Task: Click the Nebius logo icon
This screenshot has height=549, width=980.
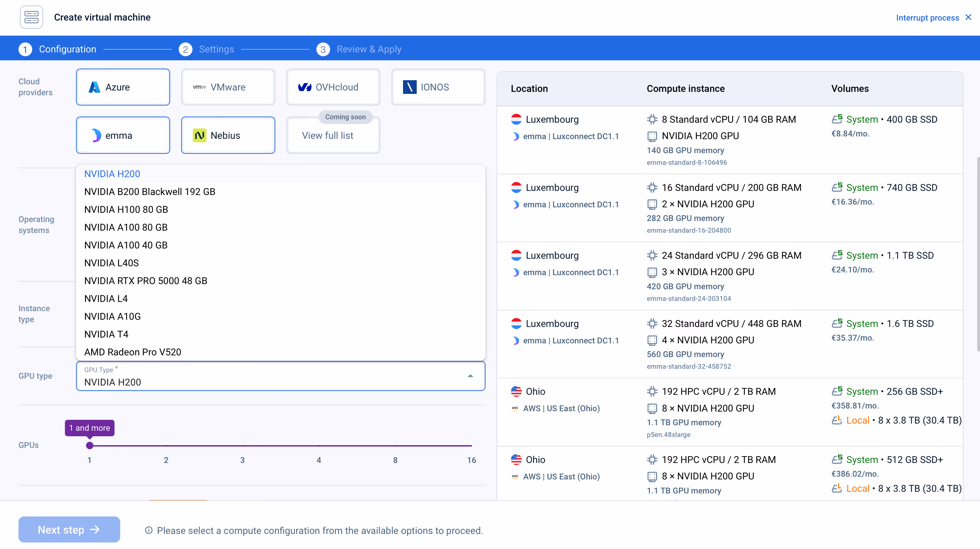Action: 199,135
